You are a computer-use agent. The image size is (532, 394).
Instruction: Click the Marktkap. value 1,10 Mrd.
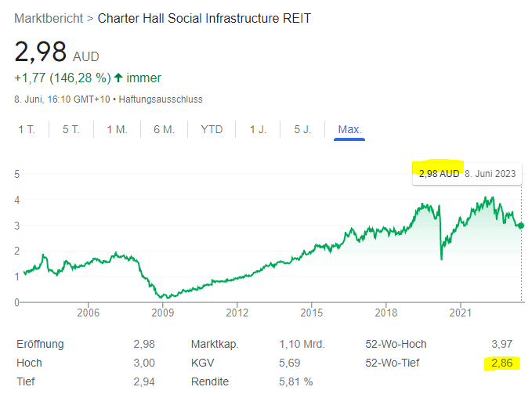301,344
